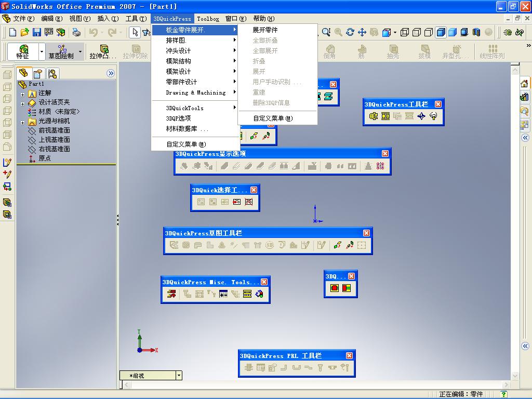Click the Rotate view icon
Screen dimensions: 532x399
(350, 32)
